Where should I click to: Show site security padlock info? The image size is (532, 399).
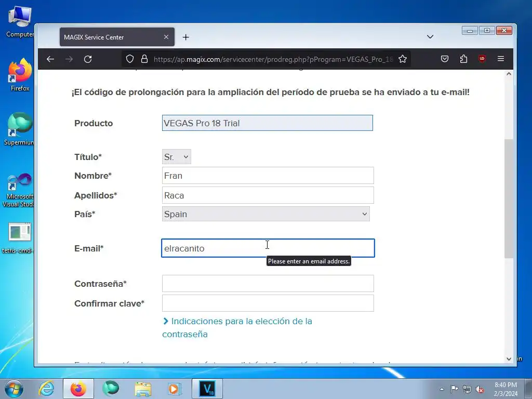(x=144, y=59)
